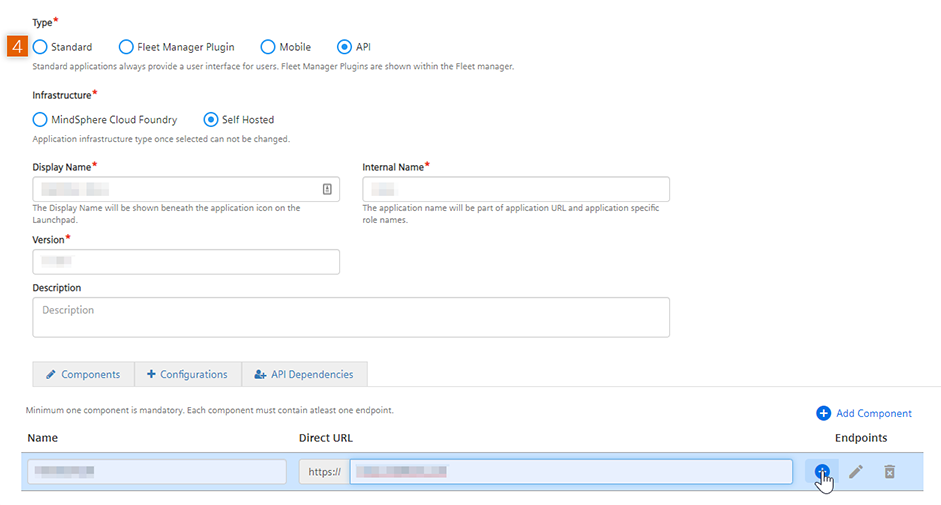
Task: Click the Version input field
Action: (186, 262)
